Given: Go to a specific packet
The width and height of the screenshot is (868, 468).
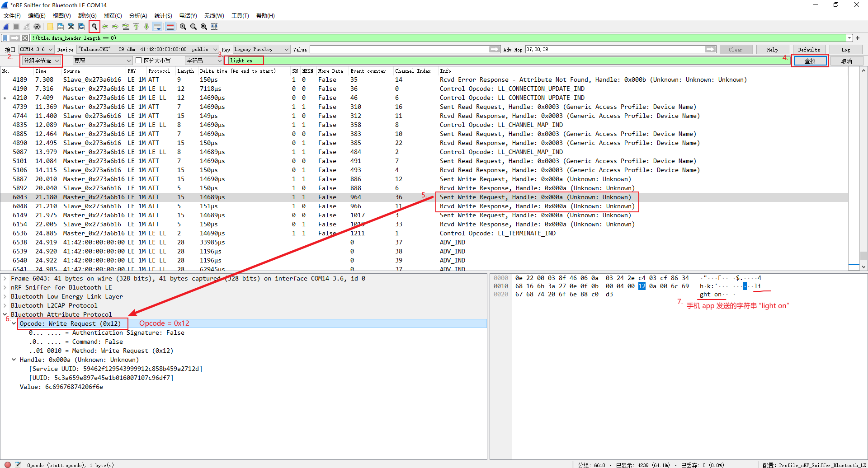Looking at the screenshot, I should pyautogui.click(x=126, y=27).
